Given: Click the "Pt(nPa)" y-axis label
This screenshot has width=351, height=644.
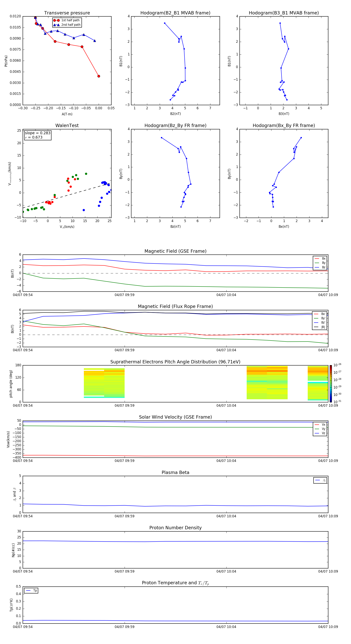Looking at the screenshot, I should [x=6, y=61].
